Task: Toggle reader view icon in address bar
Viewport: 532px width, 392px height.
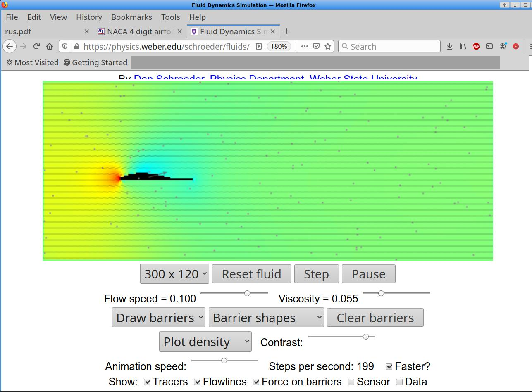Action: [258, 46]
